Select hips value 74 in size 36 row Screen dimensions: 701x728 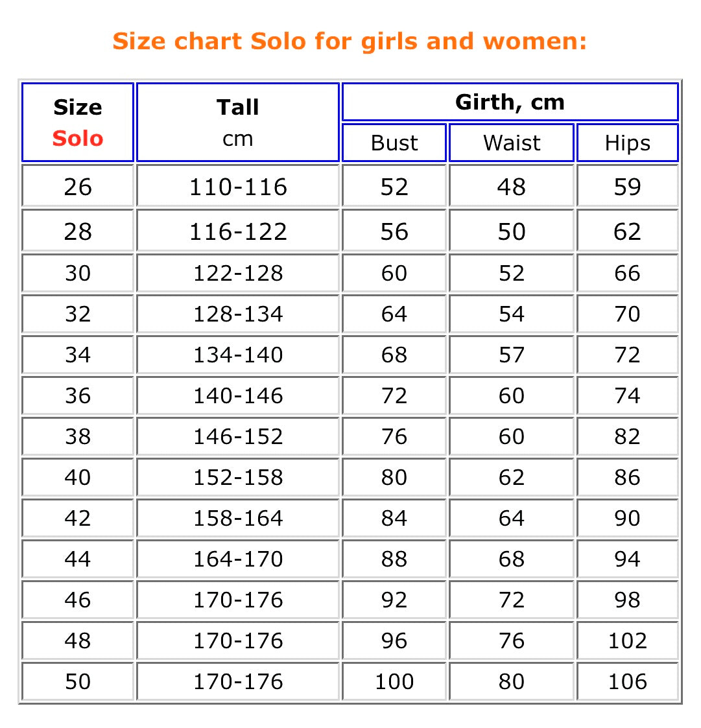point(627,396)
